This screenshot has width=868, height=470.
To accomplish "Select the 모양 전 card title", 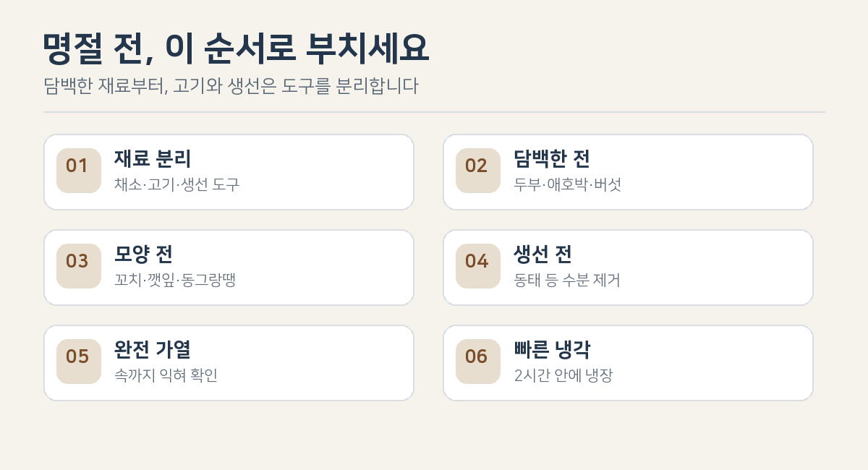I will click(x=143, y=255).
